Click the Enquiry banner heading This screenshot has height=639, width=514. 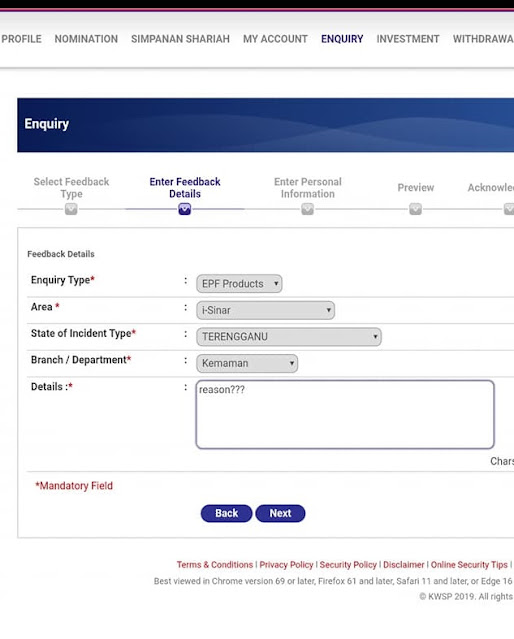pos(46,124)
